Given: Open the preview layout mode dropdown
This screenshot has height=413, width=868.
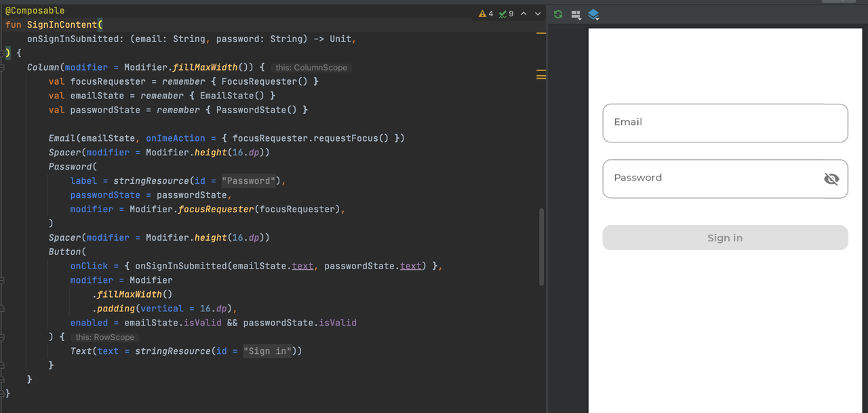Looking at the screenshot, I should (x=576, y=14).
